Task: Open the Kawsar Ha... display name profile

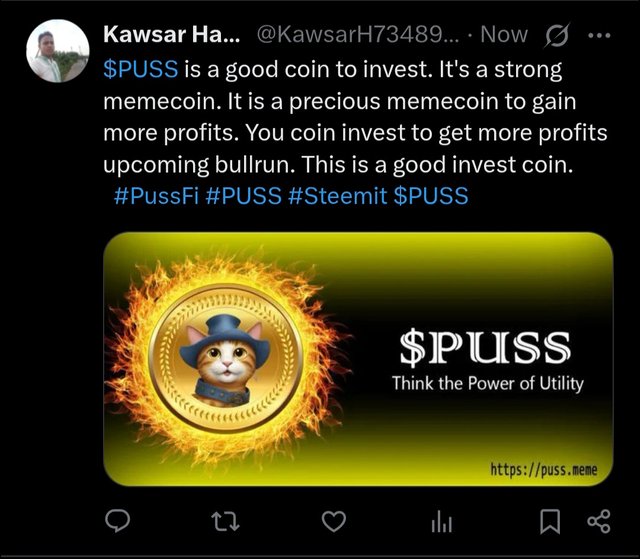Action: (x=172, y=34)
